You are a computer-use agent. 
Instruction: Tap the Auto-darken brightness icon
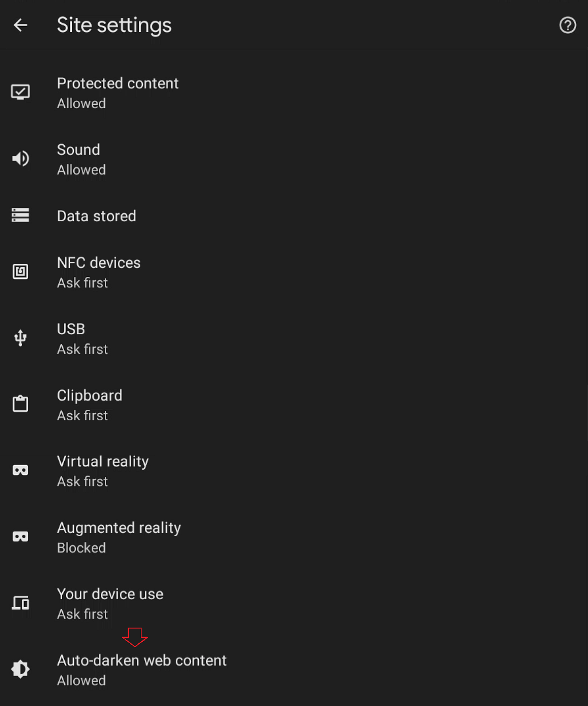tap(20, 669)
